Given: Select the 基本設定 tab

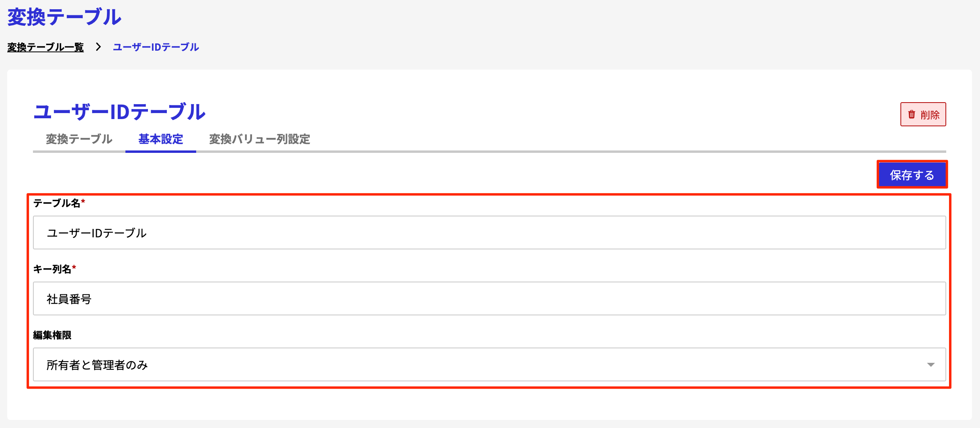Looking at the screenshot, I should 161,139.
